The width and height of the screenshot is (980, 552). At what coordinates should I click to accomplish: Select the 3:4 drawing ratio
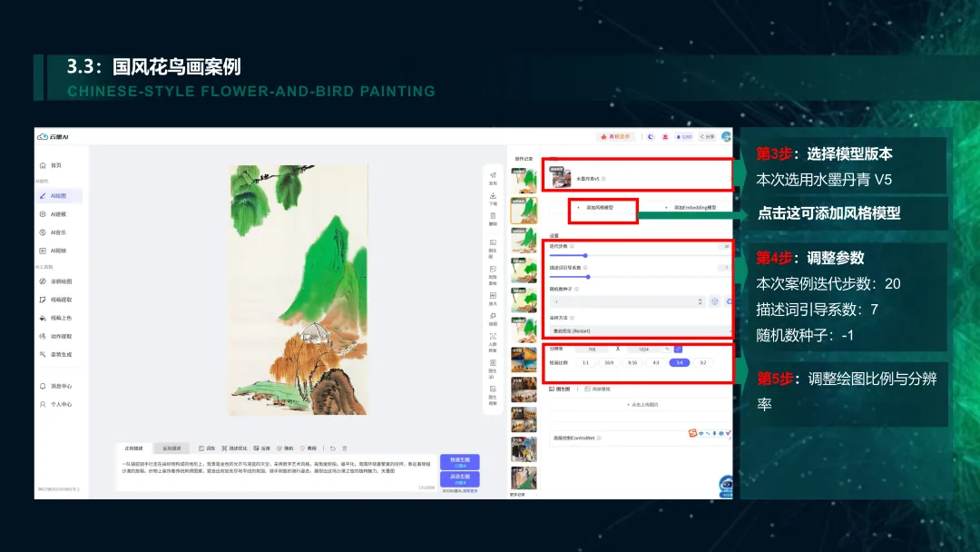[680, 362]
